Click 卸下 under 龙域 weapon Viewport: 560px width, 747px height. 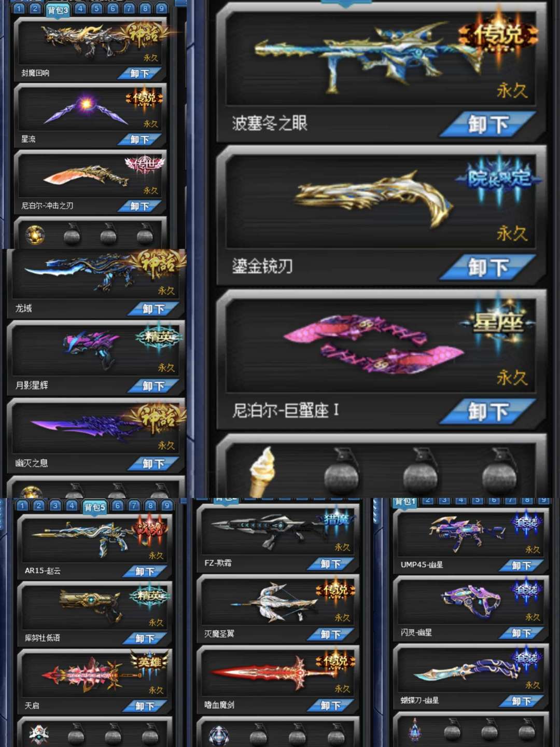[x=153, y=309]
